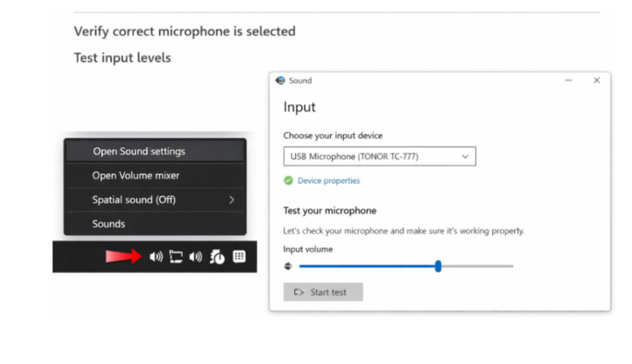The height and width of the screenshot is (364, 632).
Task: Click the gray unfilled part of the volume slider
Action: click(477, 266)
